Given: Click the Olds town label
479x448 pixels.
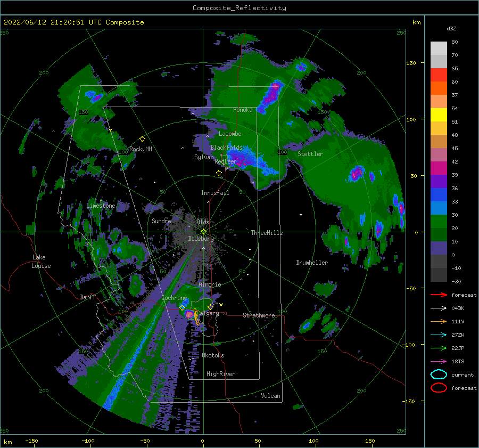Looking at the screenshot, I should pos(203,222).
